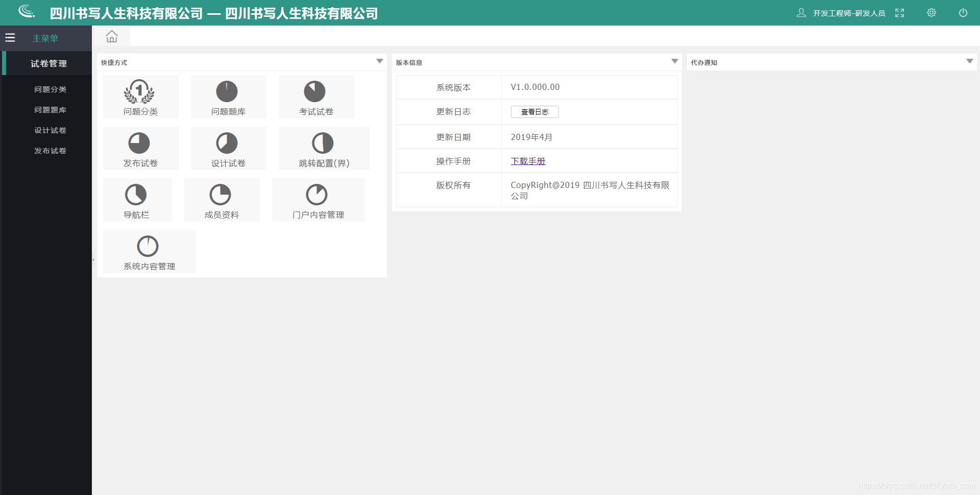Open the 问题分类 shortcut icon

[139, 91]
